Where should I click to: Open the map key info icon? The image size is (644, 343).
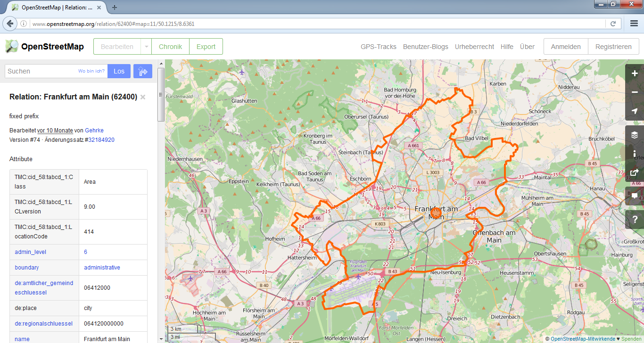[x=635, y=154]
